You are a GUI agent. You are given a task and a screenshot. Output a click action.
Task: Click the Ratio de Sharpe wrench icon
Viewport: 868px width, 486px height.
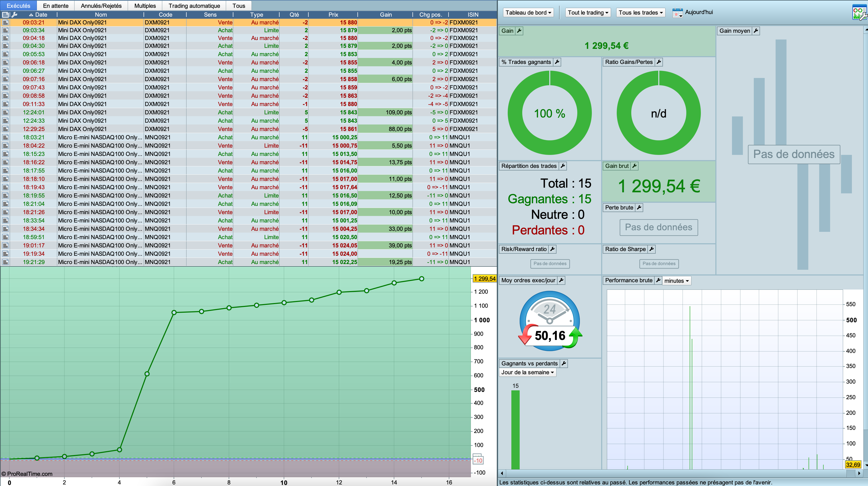[652, 249]
